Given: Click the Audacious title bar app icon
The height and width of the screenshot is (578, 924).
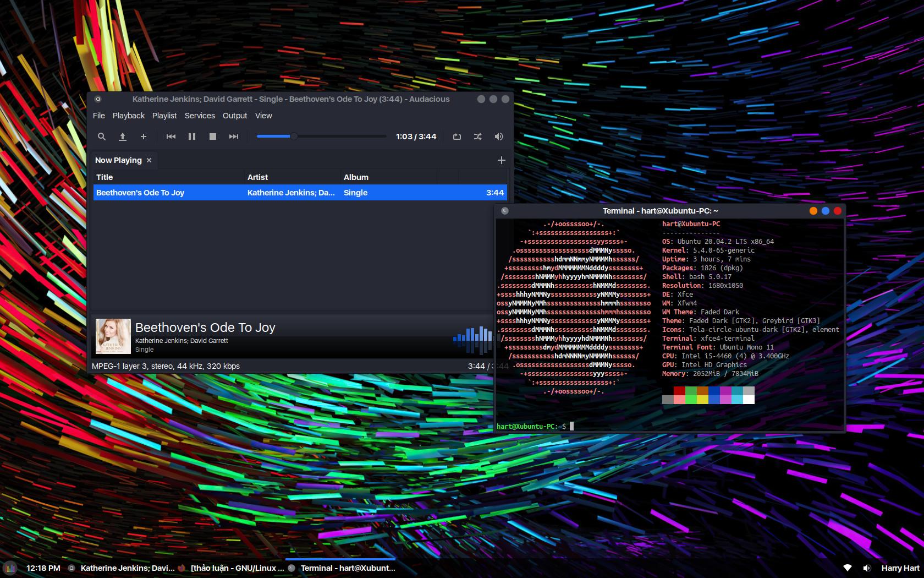Looking at the screenshot, I should [x=98, y=99].
